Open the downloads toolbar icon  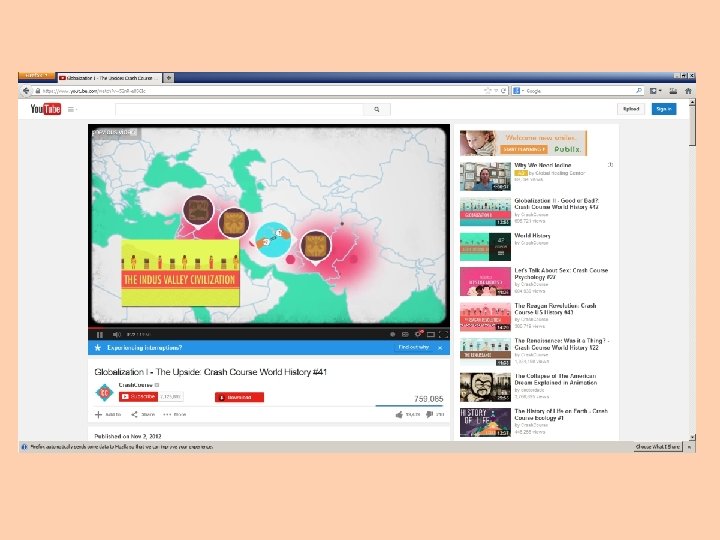click(673, 91)
